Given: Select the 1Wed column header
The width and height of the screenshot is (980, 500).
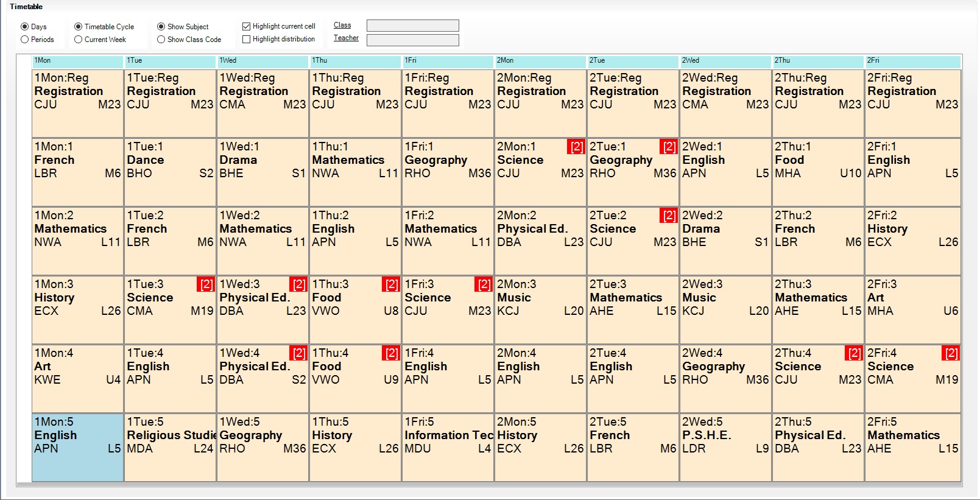Looking at the screenshot, I should coord(263,61).
